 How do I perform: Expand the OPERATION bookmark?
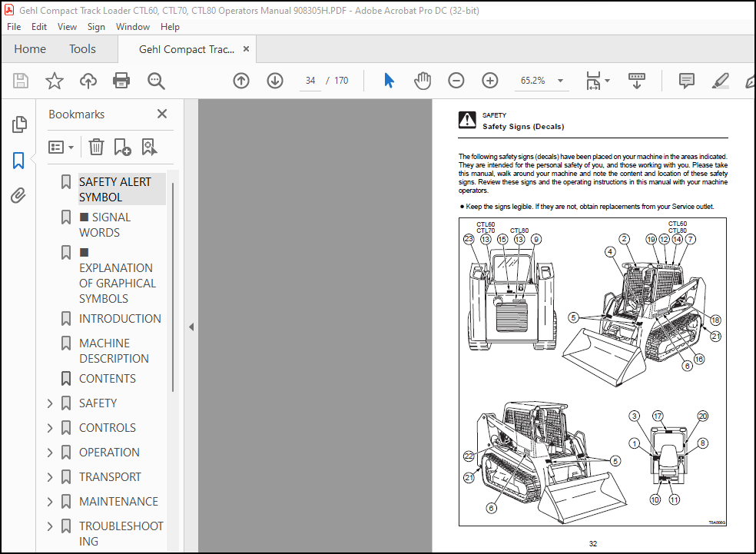[x=50, y=453]
